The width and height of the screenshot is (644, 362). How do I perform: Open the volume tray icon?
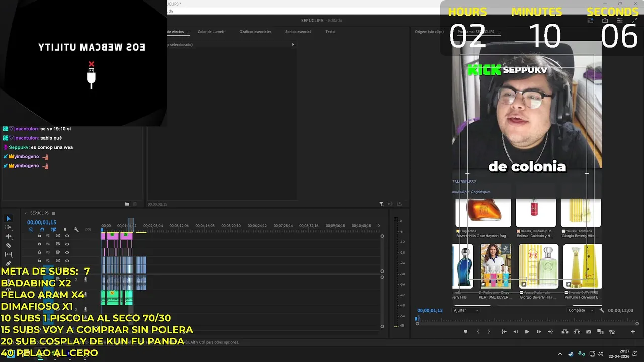click(x=600, y=354)
